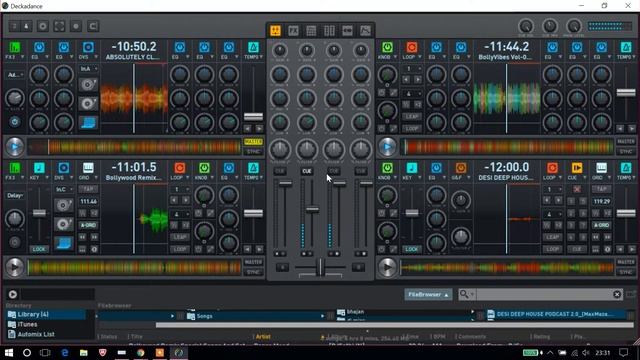Click the green KNOB icon on BollyVibes deck
Viewport: 640px width, 360px height.
pyautogui.click(x=387, y=47)
